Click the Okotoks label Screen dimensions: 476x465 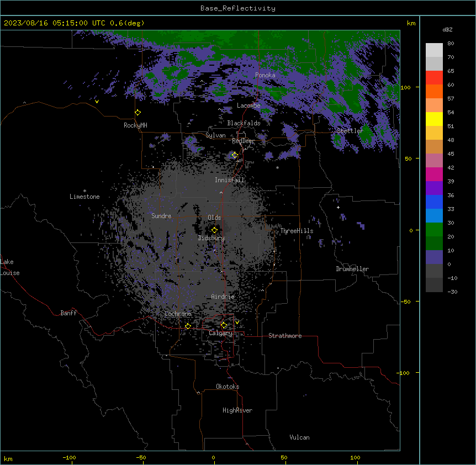[228, 387]
